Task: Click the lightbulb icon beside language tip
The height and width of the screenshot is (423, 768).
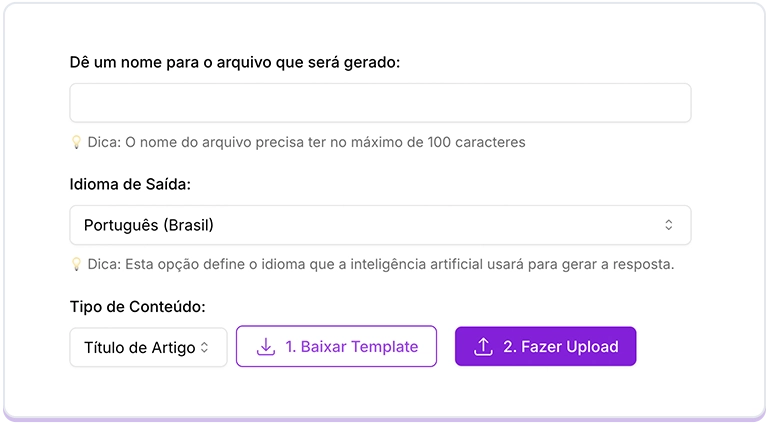Action: (x=76, y=265)
